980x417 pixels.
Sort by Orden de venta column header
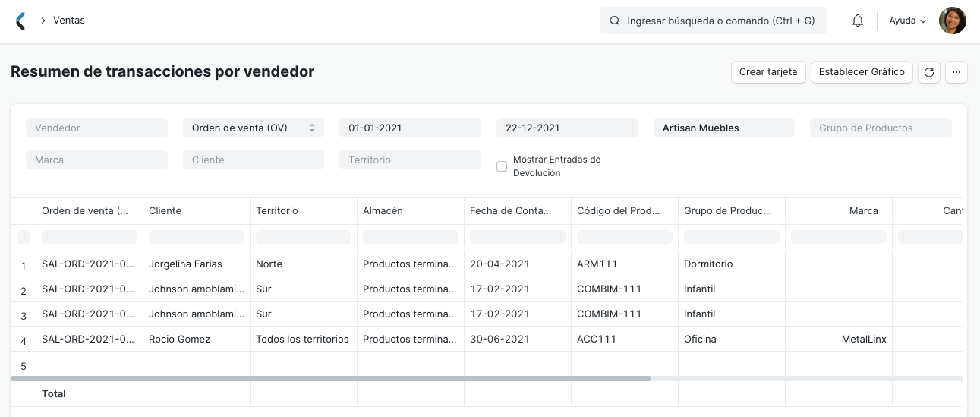tap(90, 210)
